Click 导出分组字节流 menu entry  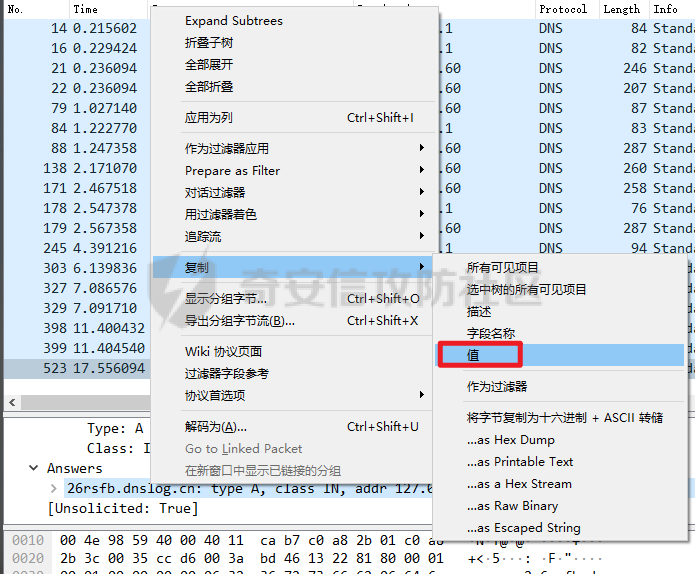coord(240,321)
